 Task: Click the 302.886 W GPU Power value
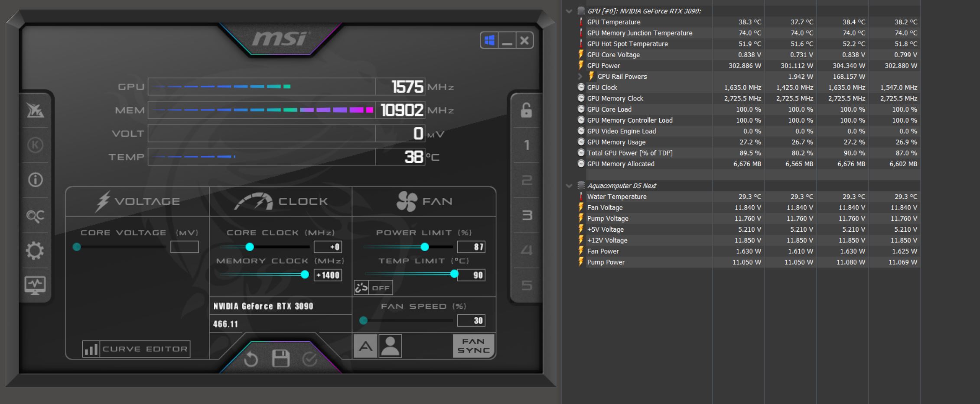[x=745, y=66]
